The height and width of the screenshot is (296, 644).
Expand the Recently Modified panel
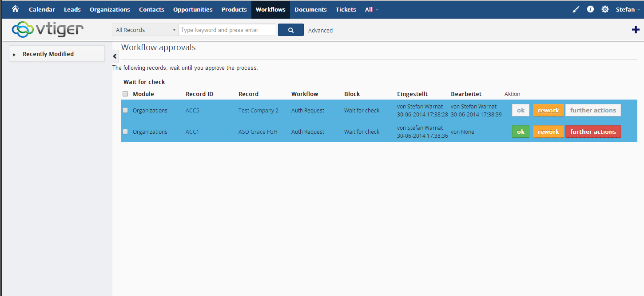point(48,54)
